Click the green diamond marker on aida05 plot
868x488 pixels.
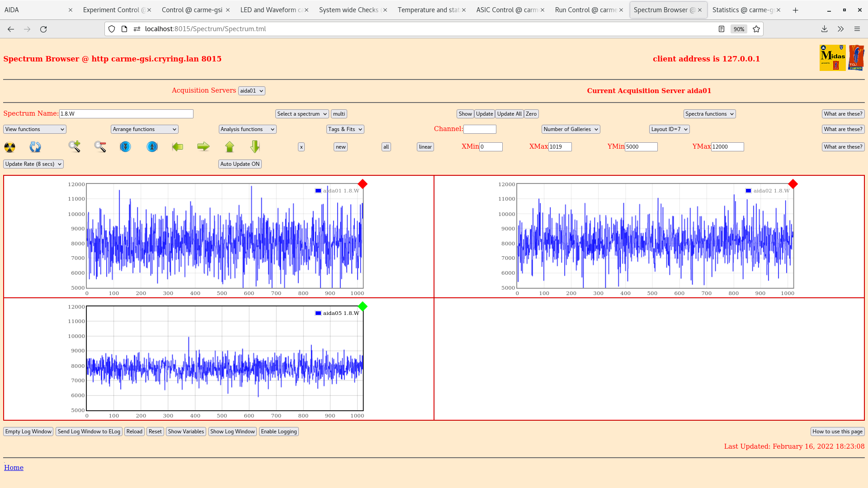click(x=363, y=307)
